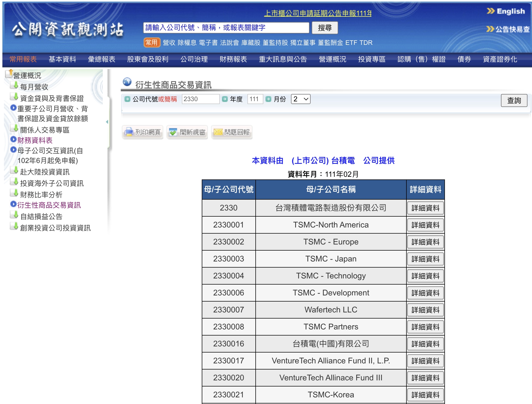Open the 重大訊息與公告 menu
This screenshot has width=532, height=404.
coord(283,59)
